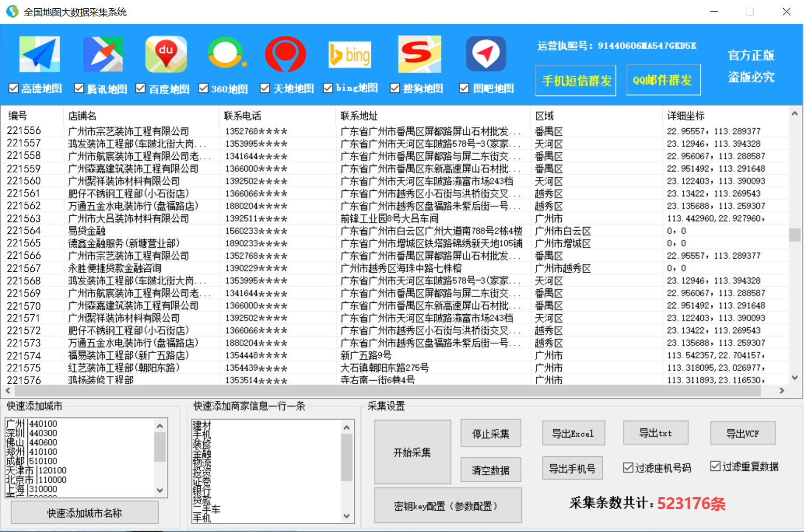
Task: Disable the 高德地图 checkbox
Action: (13, 88)
